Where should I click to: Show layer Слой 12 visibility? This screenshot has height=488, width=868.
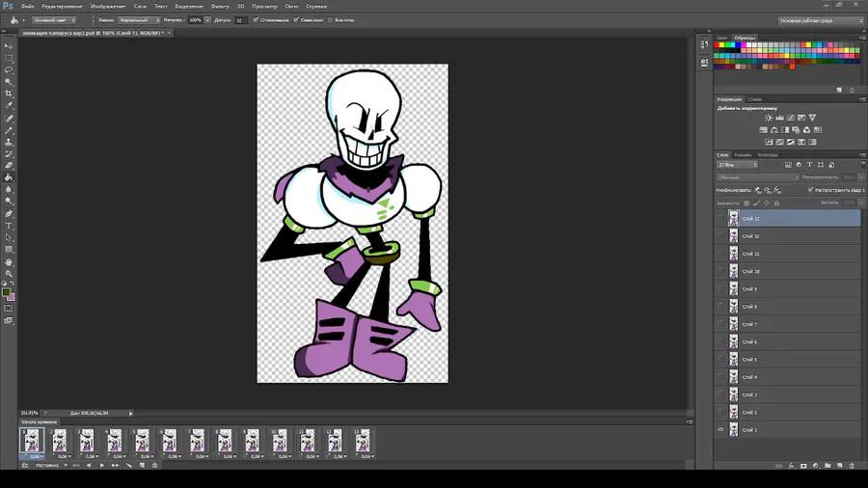tap(720, 236)
